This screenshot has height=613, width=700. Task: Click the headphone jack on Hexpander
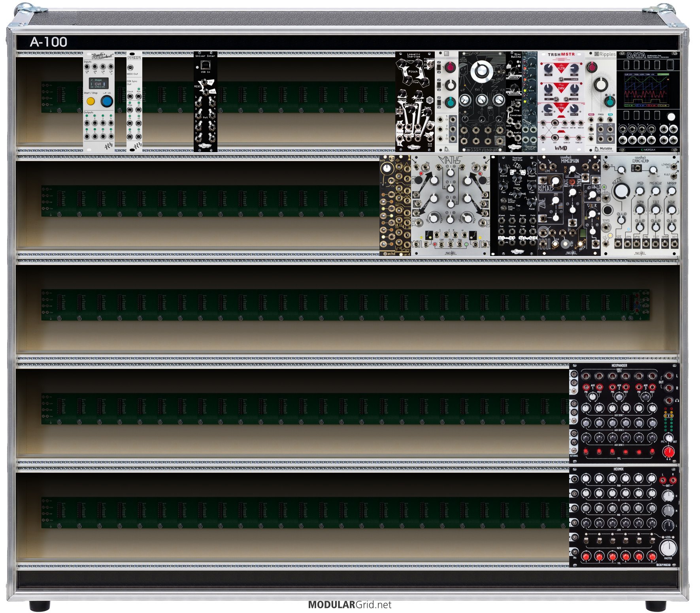point(668,400)
